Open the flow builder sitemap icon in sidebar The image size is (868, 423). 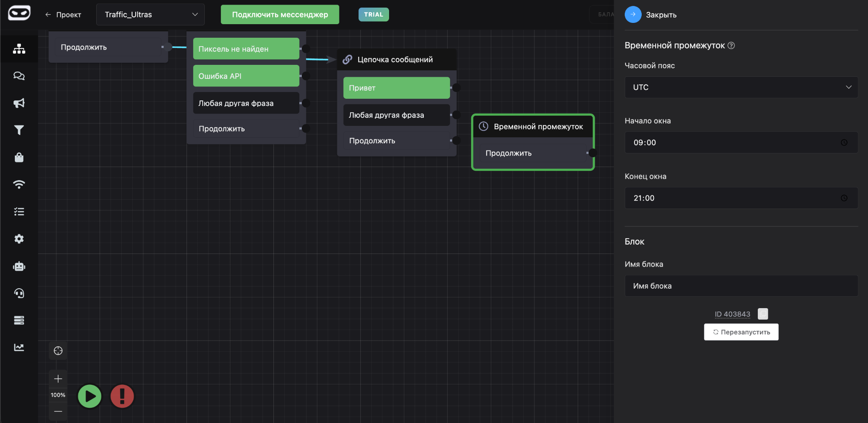(19, 49)
